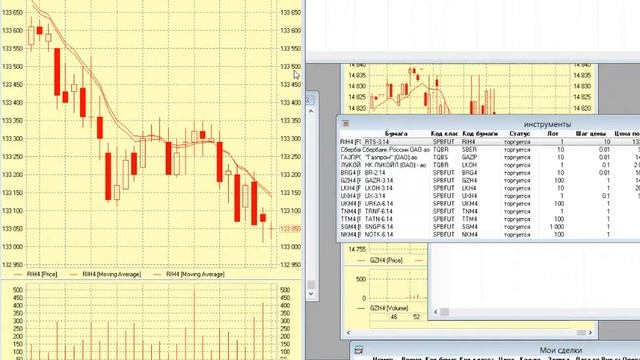Select the GAZR-3.14 row
This screenshot has width=640, height=360.
[490, 180]
